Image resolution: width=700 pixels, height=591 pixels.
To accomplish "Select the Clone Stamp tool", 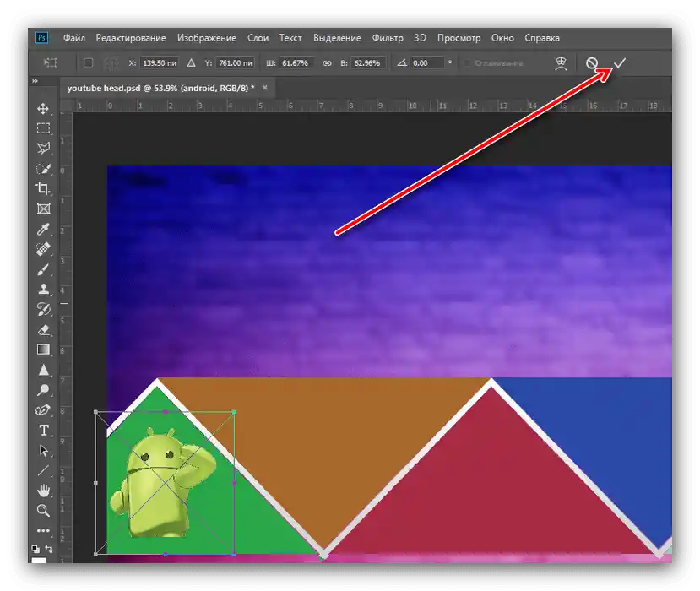I will point(43,290).
